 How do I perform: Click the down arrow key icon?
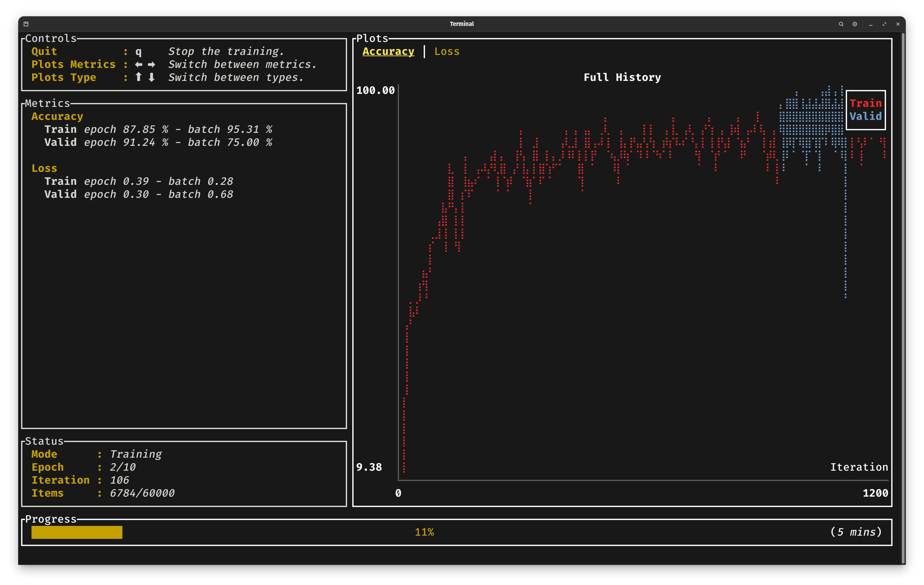tap(152, 77)
